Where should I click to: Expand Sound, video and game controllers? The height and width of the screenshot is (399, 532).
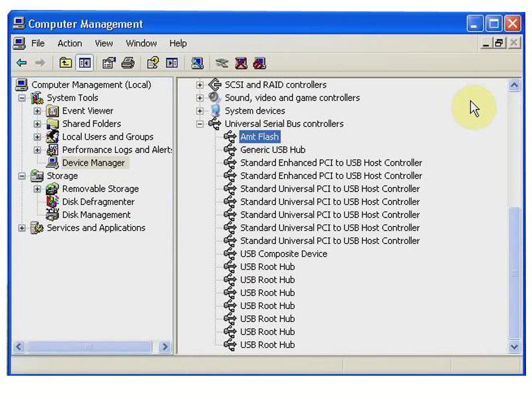(200, 98)
